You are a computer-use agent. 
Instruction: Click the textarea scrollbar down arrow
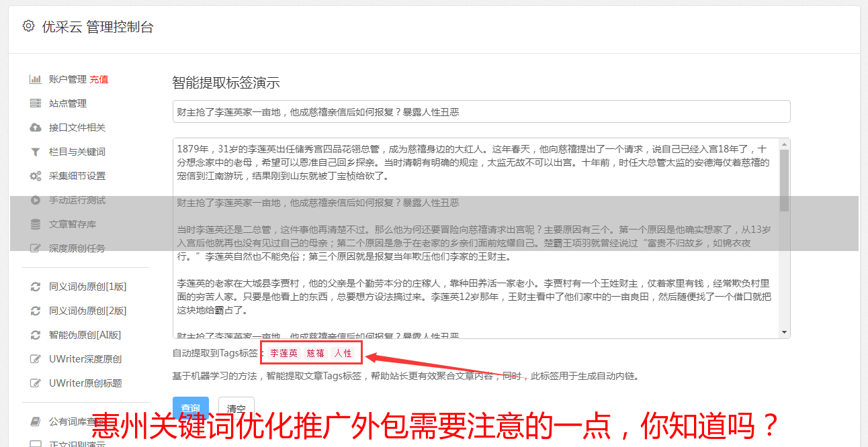784,332
